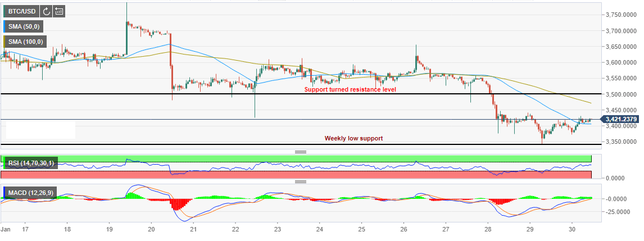Click the date 19 on the time axis

(x=109, y=230)
